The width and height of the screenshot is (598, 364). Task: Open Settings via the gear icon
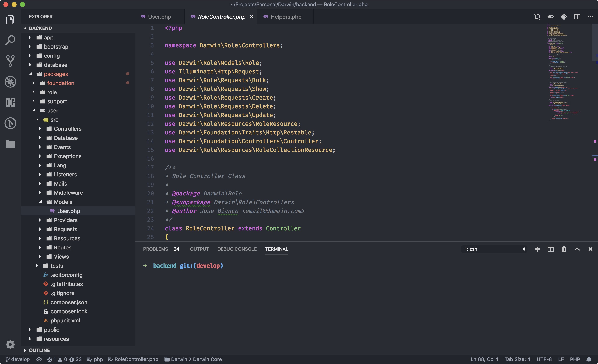[10, 344]
